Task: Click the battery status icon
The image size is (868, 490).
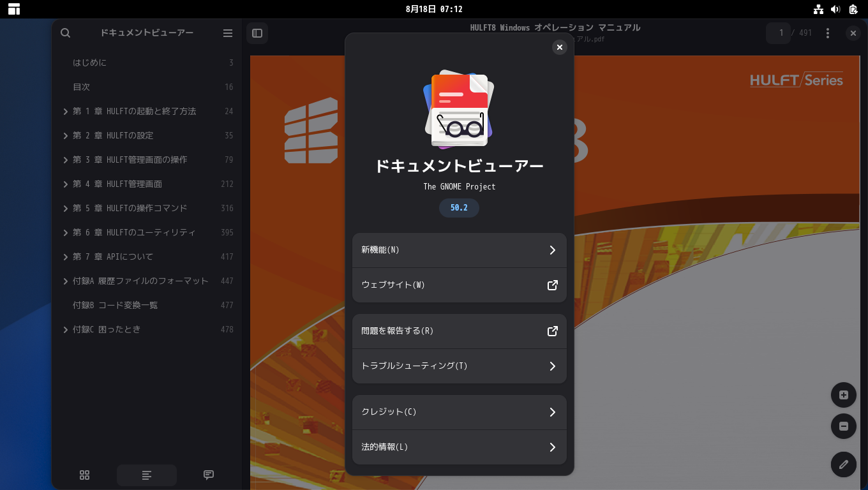Action: tap(853, 9)
